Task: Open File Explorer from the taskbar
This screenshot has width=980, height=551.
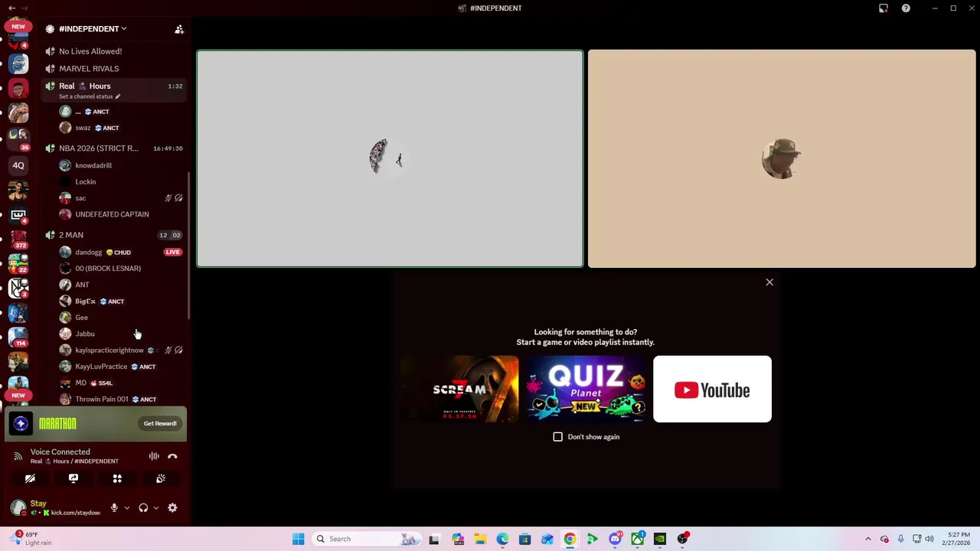Action: 479,539
